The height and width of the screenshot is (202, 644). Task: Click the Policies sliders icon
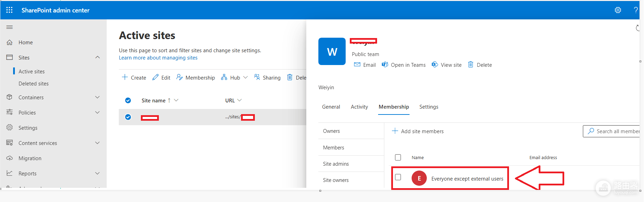coord(10,112)
